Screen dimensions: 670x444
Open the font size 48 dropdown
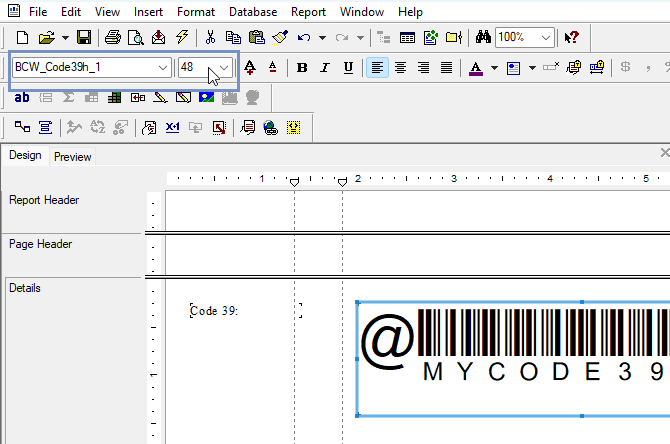point(224,68)
